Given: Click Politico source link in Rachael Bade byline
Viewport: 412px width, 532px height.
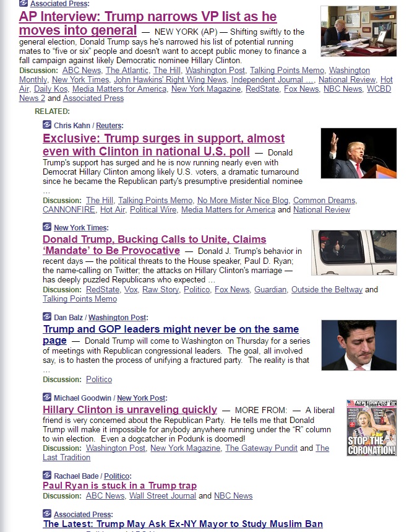Looking at the screenshot, I should (116, 476).
